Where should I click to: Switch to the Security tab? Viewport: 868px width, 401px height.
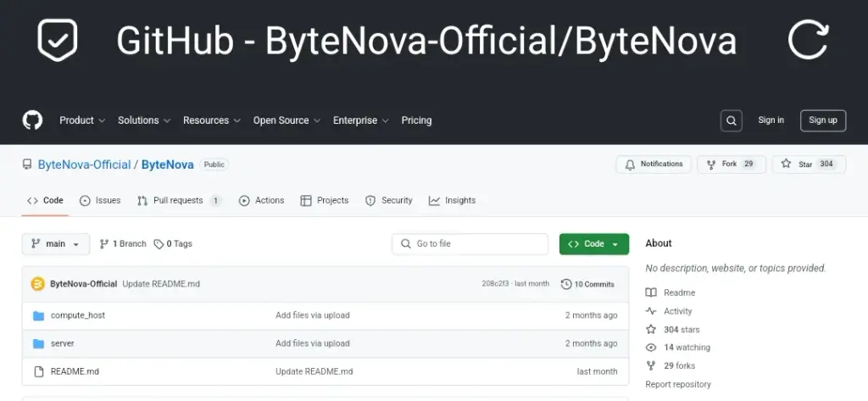pyautogui.click(x=389, y=200)
